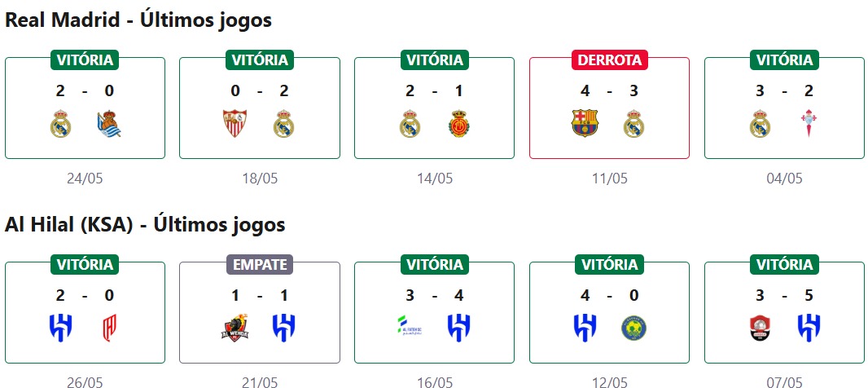This screenshot has height=388, width=868.
Task: Click the Barcelona crest in the 11/05 match
Action: (585, 123)
